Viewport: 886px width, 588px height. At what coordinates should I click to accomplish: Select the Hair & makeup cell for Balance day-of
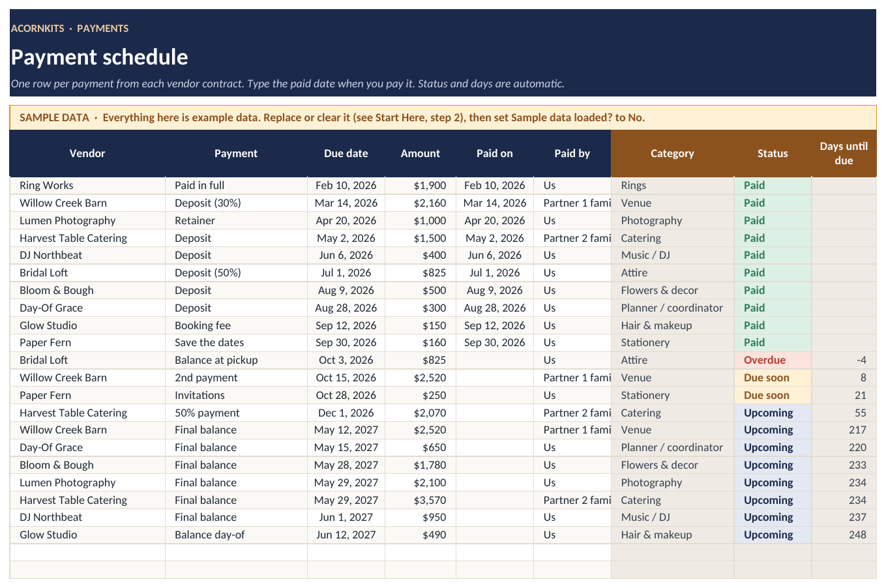click(672, 535)
